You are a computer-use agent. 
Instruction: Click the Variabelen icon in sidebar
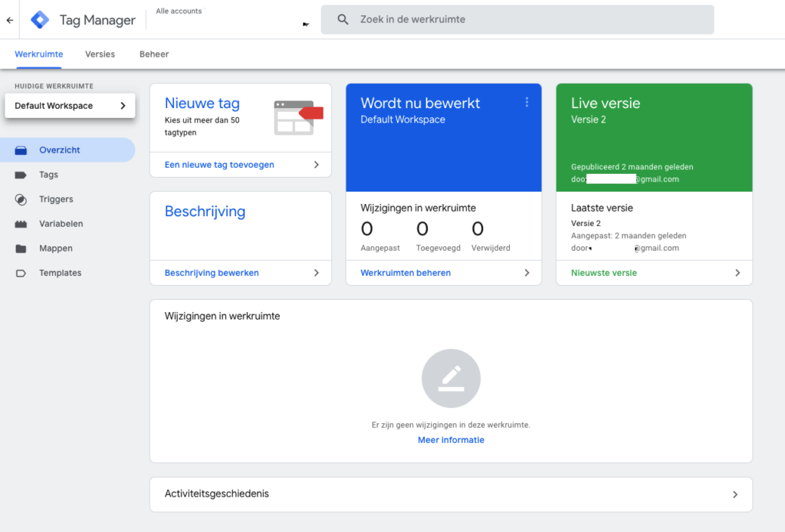tap(21, 224)
